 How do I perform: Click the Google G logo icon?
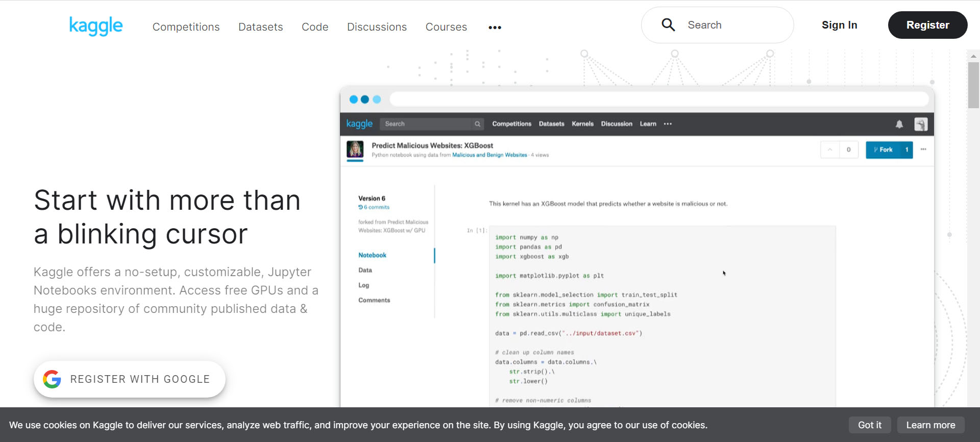(x=52, y=379)
